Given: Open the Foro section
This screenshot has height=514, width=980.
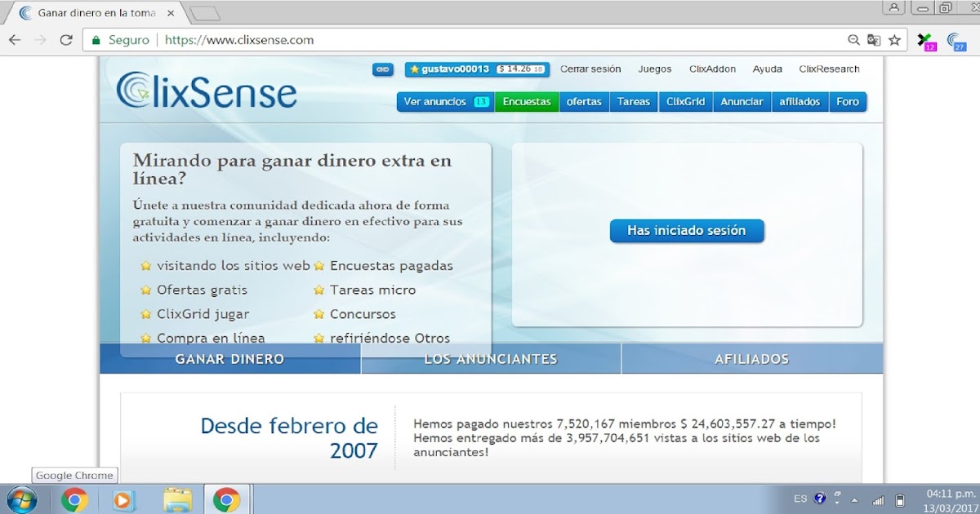Looking at the screenshot, I should tap(848, 101).
